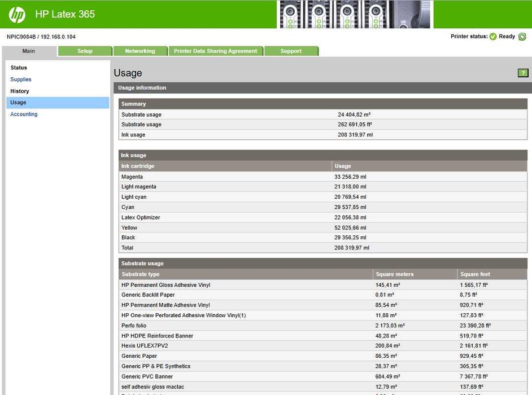Click the Usage information section bar
The height and width of the screenshot is (395, 532).
tap(322, 88)
